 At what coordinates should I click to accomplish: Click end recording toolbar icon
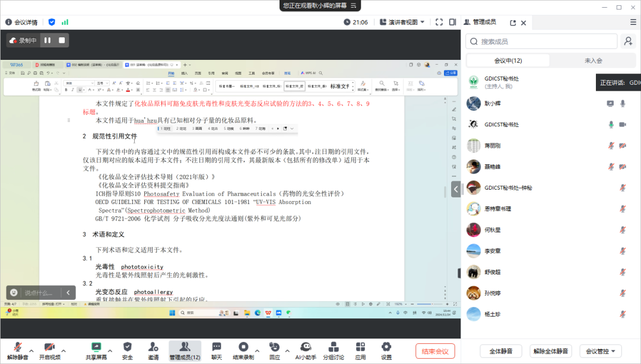click(x=243, y=347)
